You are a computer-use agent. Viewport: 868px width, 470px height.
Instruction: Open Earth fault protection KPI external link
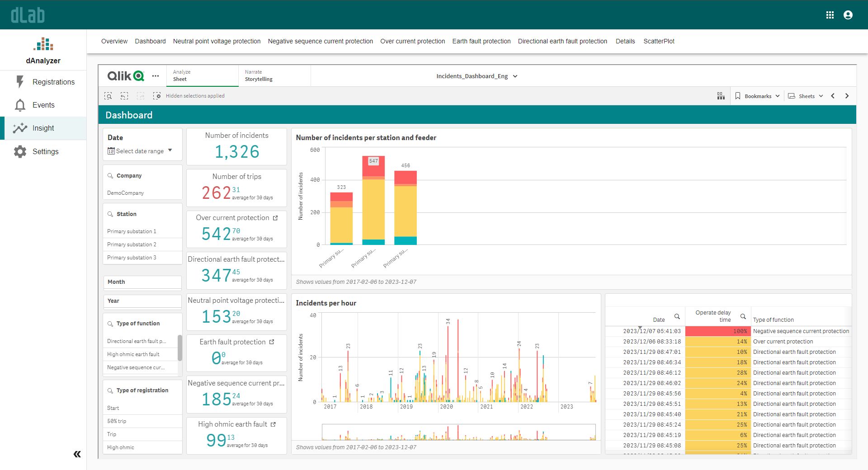click(273, 342)
